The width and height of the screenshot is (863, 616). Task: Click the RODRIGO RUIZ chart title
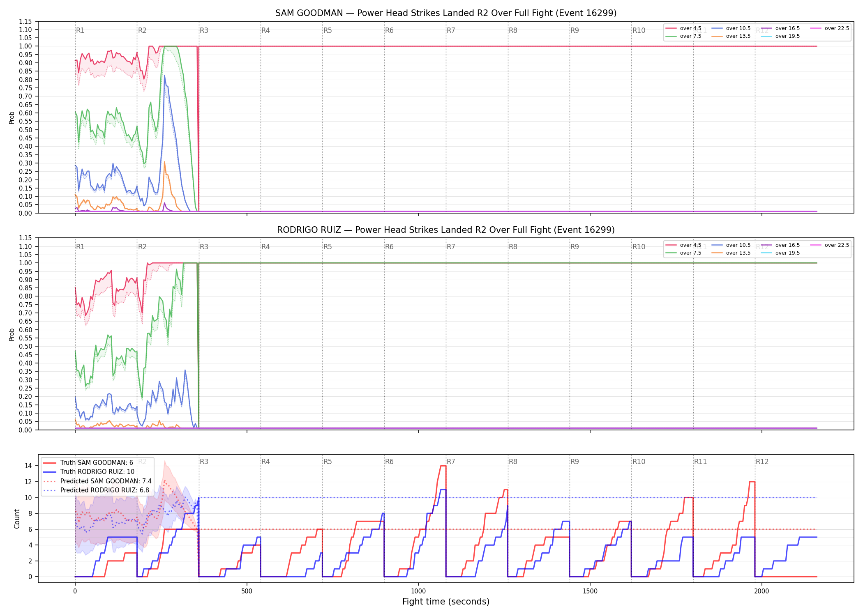tap(446, 230)
